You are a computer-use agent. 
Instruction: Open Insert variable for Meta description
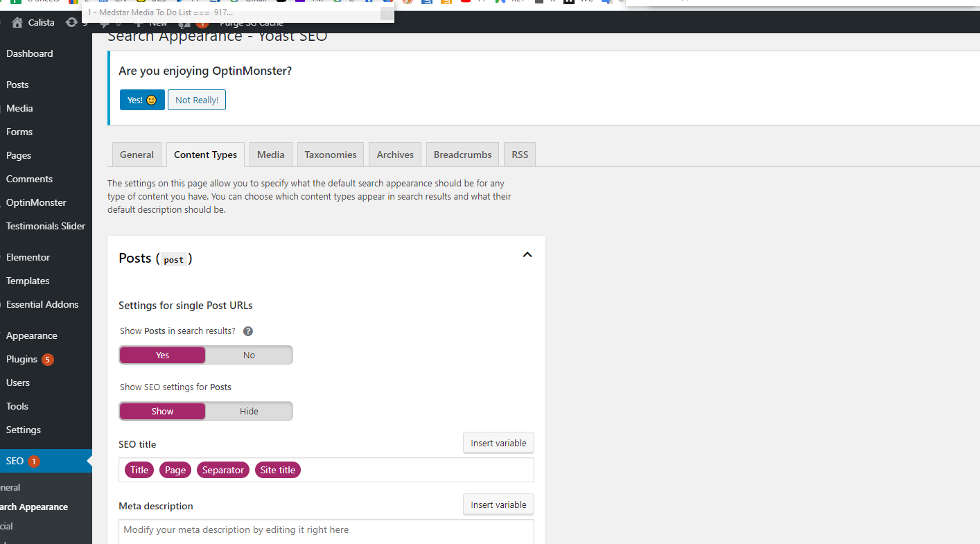click(498, 504)
